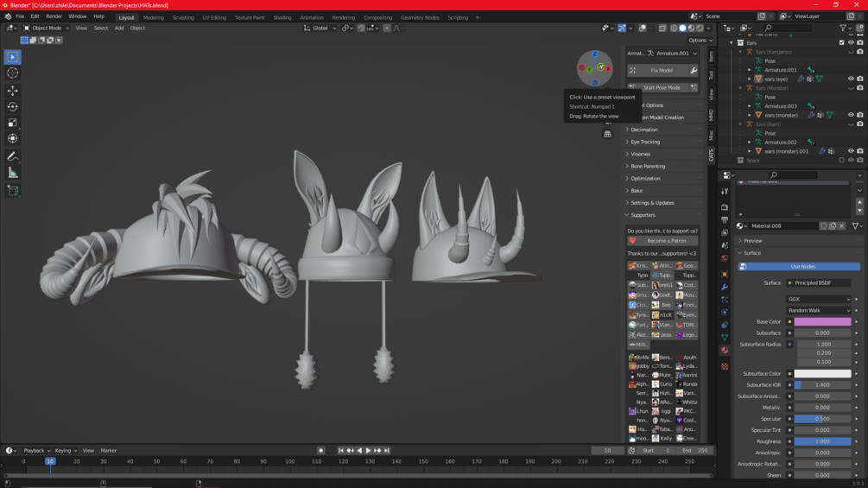Click the Play animation button
This screenshot has height=488, width=868.
click(x=368, y=451)
